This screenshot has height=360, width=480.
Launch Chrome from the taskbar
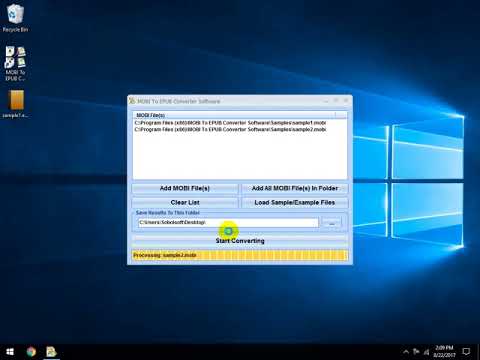pyautogui.click(x=31, y=352)
